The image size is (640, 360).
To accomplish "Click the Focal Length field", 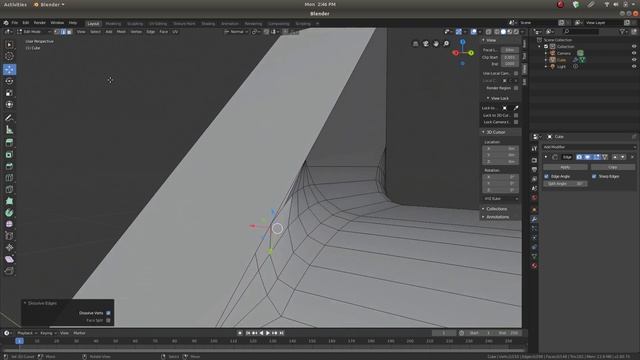I will (x=510, y=50).
